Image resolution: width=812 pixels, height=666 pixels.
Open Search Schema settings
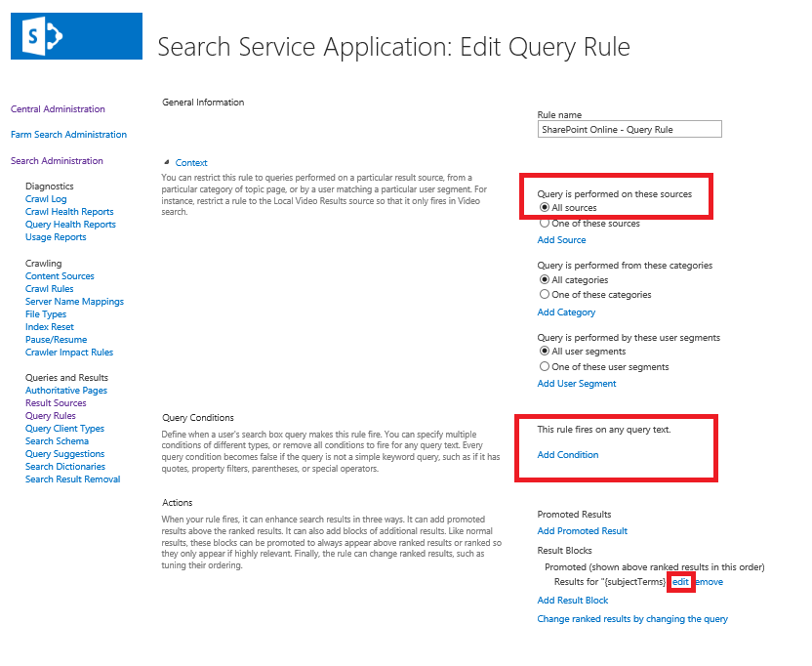coord(59,440)
